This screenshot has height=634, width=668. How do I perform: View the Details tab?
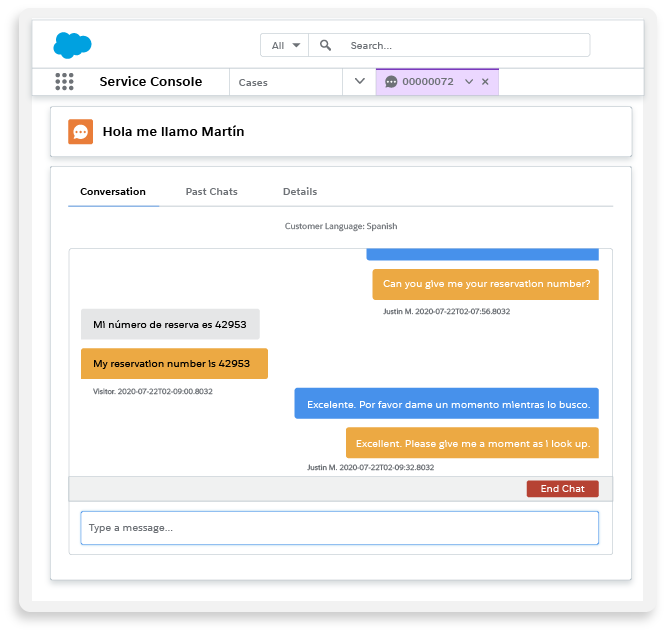pyautogui.click(x=300, y=191)
